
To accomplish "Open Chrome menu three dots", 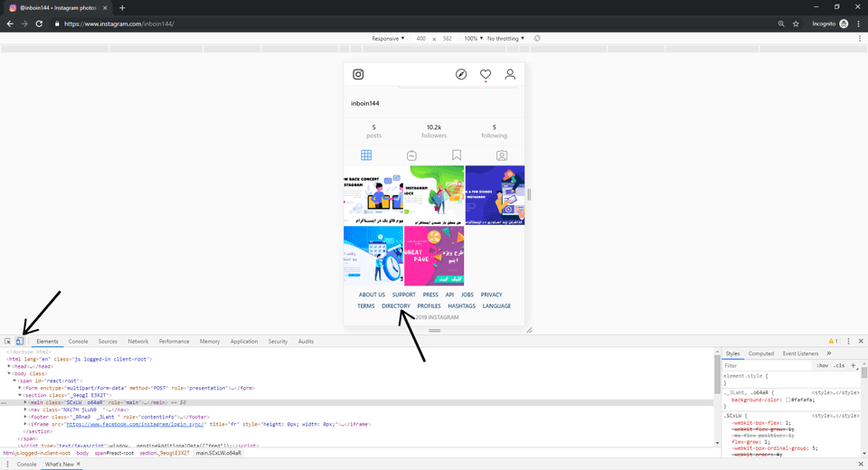I will point(859,23).
